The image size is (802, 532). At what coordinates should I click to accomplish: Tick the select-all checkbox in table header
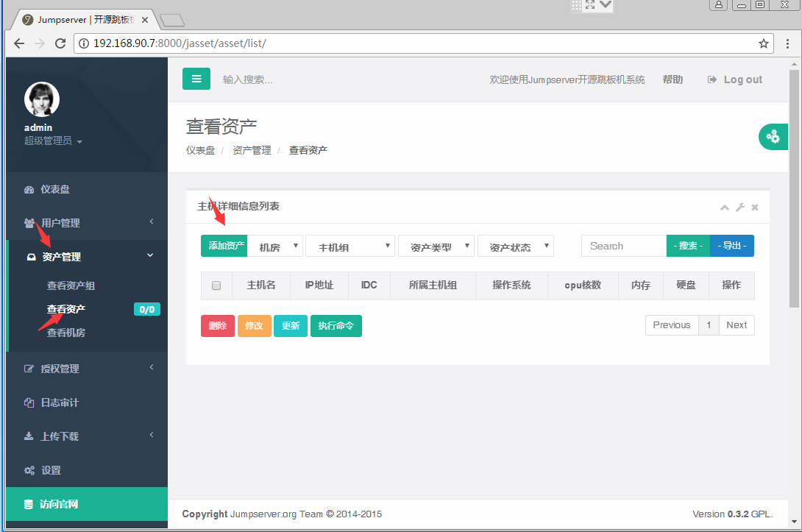216,285
